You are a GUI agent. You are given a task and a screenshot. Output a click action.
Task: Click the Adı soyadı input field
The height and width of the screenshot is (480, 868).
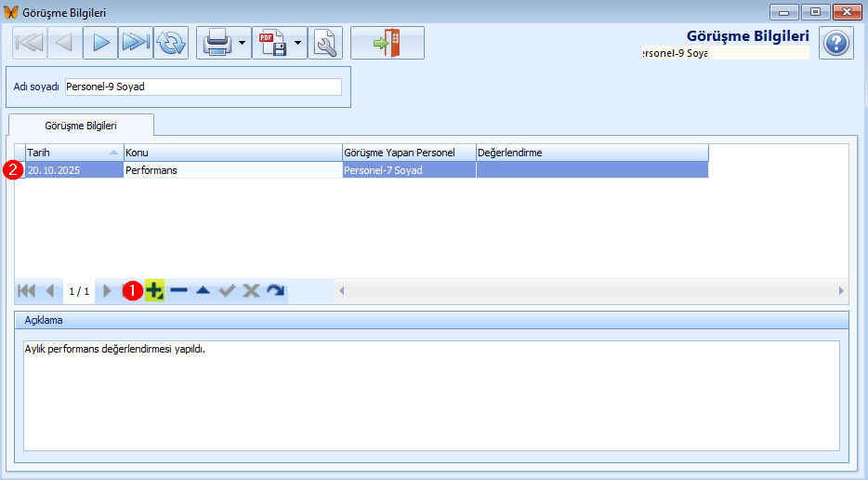(203, 87)
